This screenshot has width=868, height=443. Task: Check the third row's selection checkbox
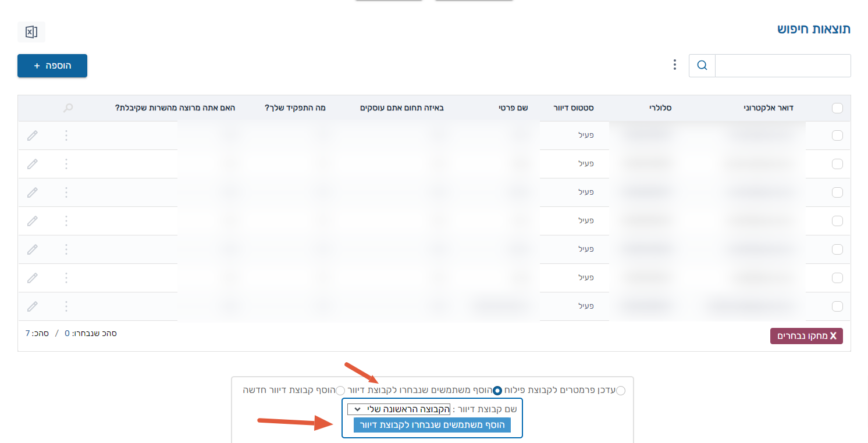coord(837,192)
